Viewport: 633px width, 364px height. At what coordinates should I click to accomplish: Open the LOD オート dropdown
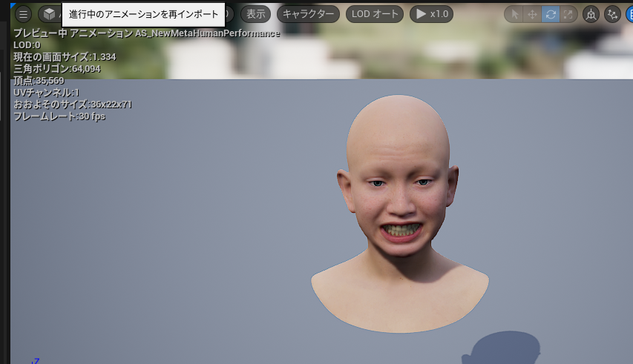point(375,14)
